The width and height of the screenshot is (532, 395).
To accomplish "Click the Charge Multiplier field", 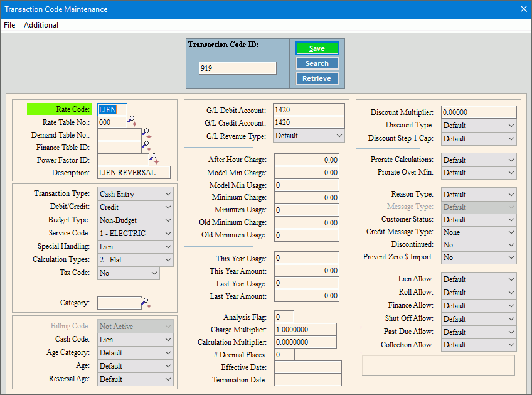I will tap(306, 330).
